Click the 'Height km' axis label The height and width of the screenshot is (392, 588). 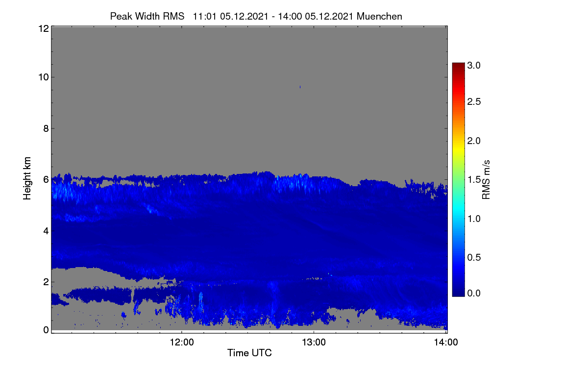tap(27, 179)
